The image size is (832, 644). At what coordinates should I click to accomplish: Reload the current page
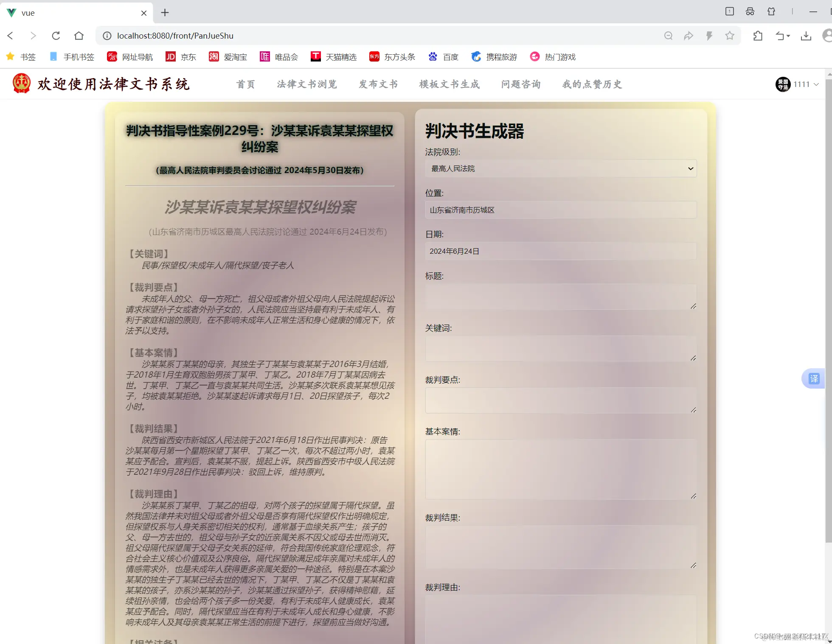click(x=56, y=36)
